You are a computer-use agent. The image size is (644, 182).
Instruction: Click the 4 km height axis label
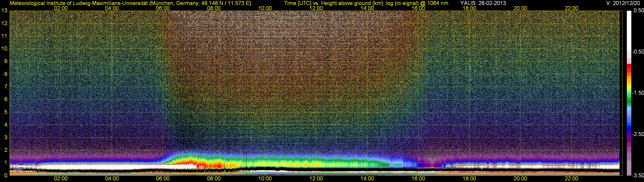coord(6,125)
